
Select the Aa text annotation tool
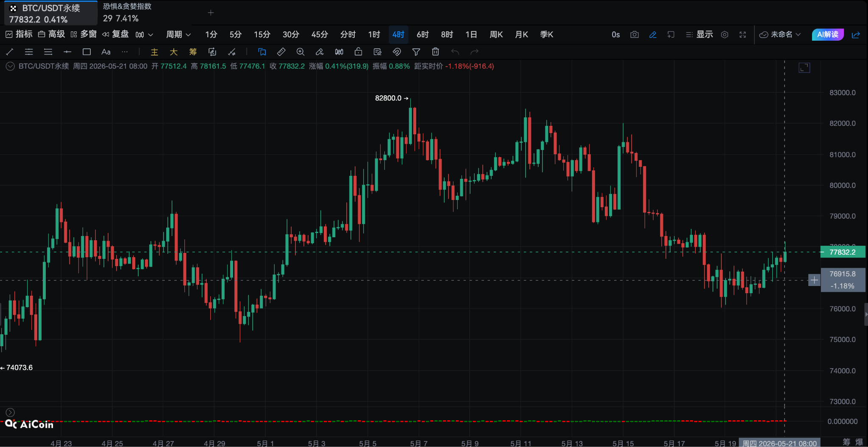pos(106,52)
